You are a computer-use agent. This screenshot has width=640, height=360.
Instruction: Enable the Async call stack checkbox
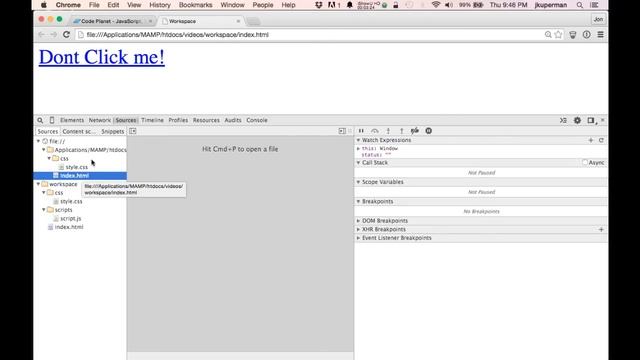click(x=585, y=162)
